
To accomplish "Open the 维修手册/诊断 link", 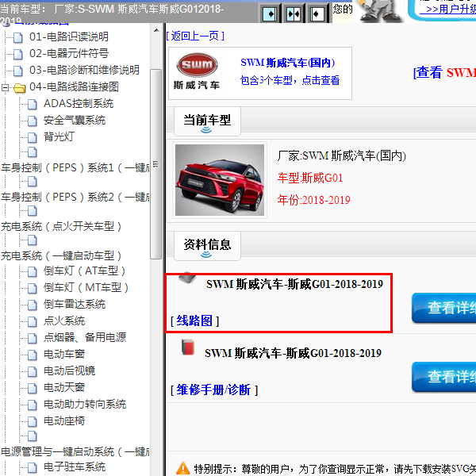I will tap(213, 390).
